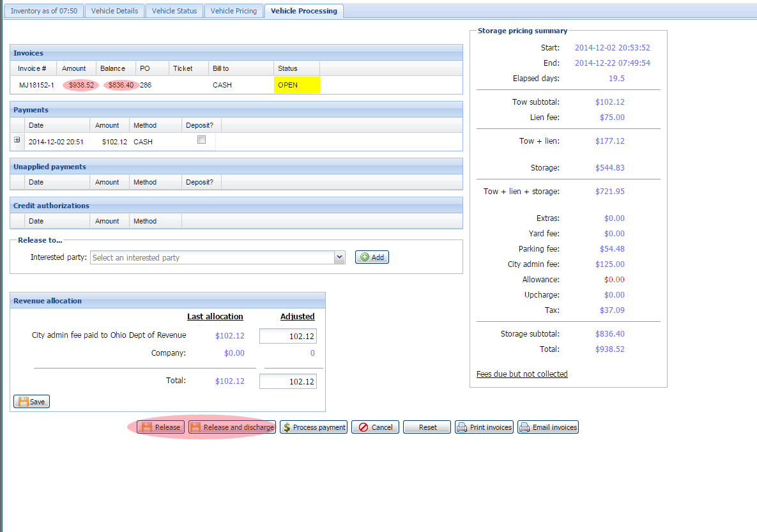Image resolution: width=757 pixels, height=532 pixels.
Task: Open the Inventory as of 07:50 tab
Action: tap(44, 11)
